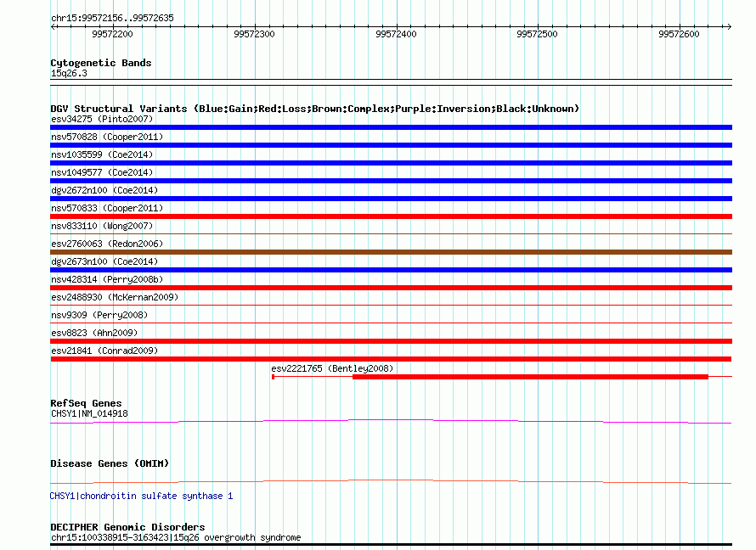
Task: Click the ruler at position 99572500
Action: [537, 34]
